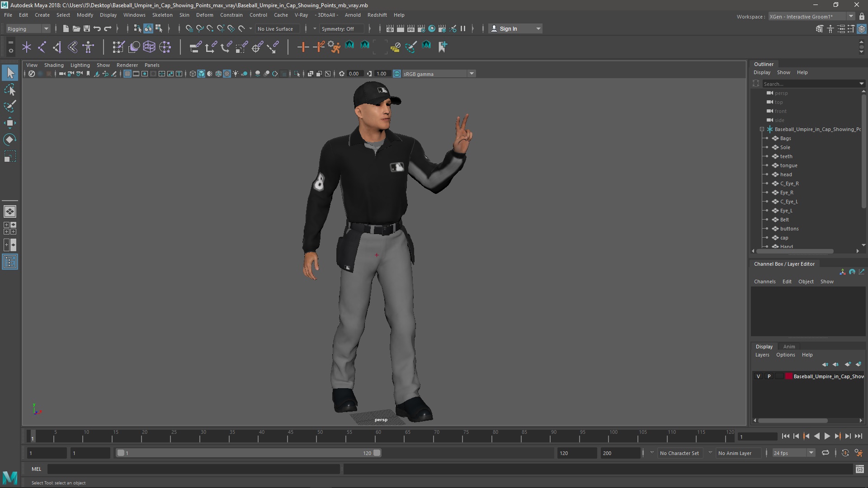Open the Deform menu

[204, 15]
